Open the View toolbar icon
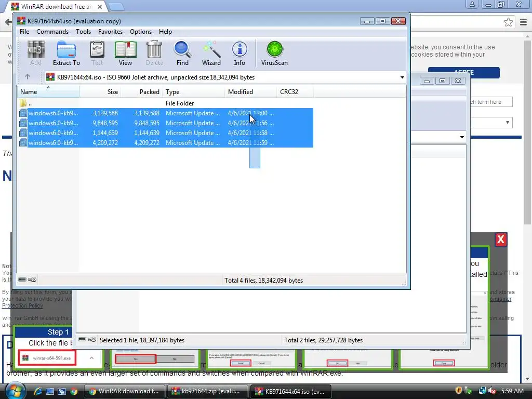 [125, 53]
